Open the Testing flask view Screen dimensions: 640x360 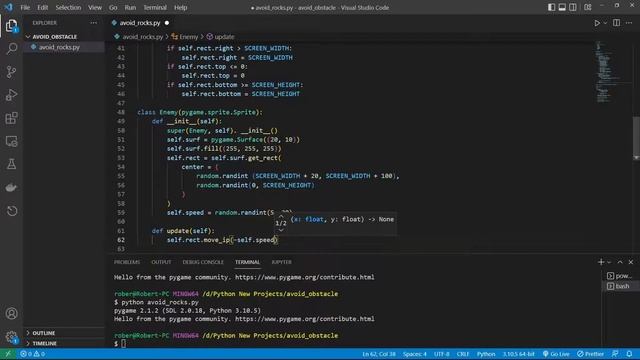11,164
